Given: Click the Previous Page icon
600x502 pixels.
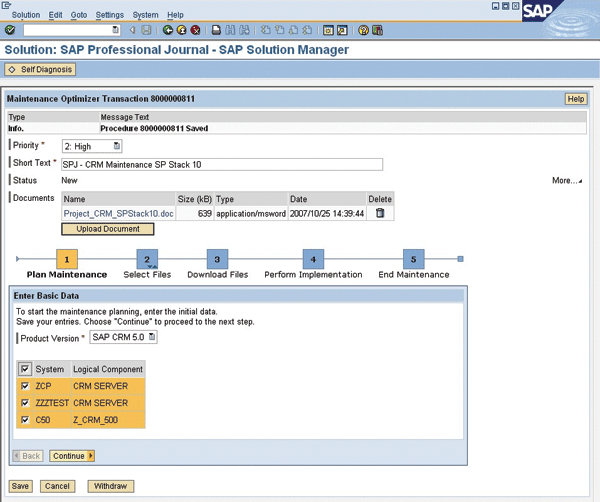Looking at the screenshot, I should point(279,30).
